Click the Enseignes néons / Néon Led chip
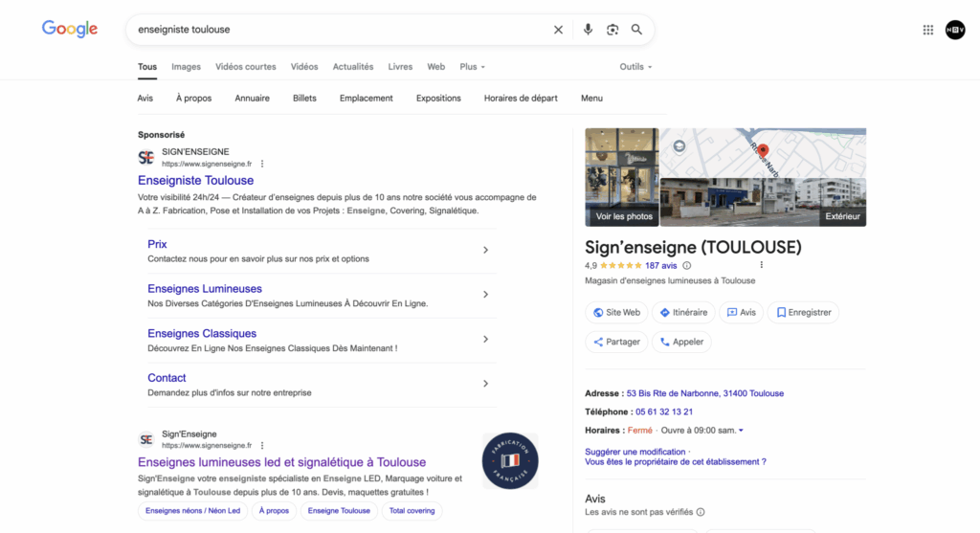 [192, 511]
